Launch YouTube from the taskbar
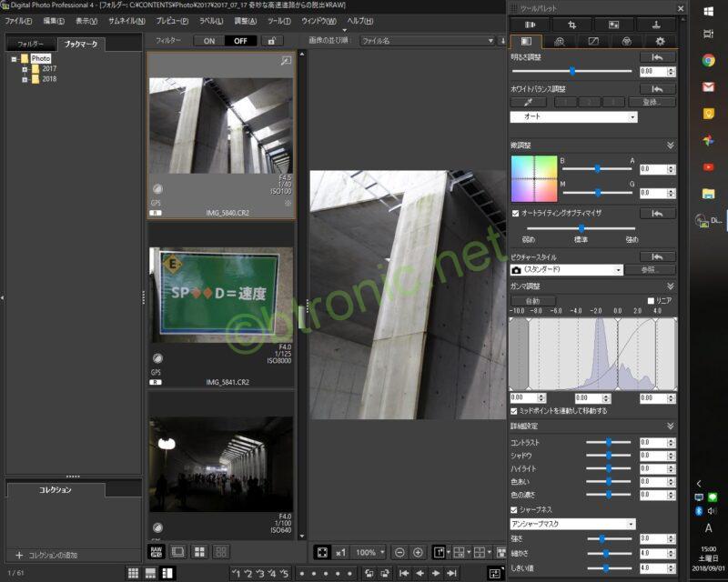 coord(709,167)
